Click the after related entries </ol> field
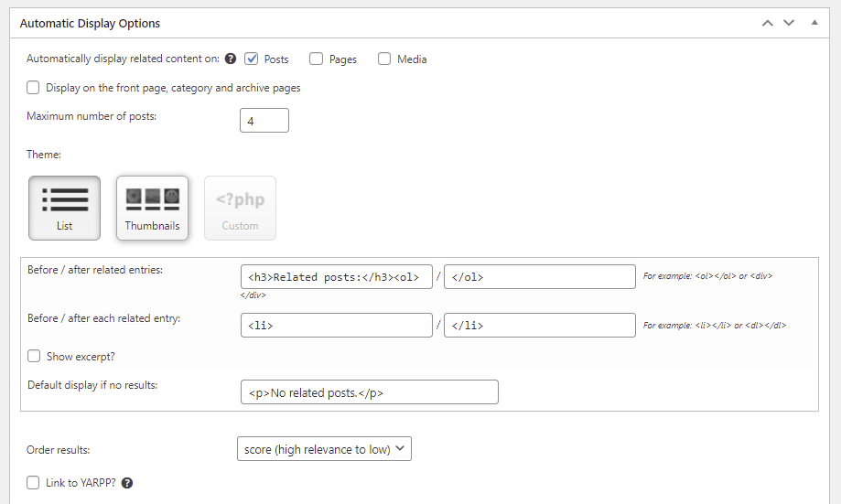841x504 pixels. pyautogui.click(x=539, y=277)
